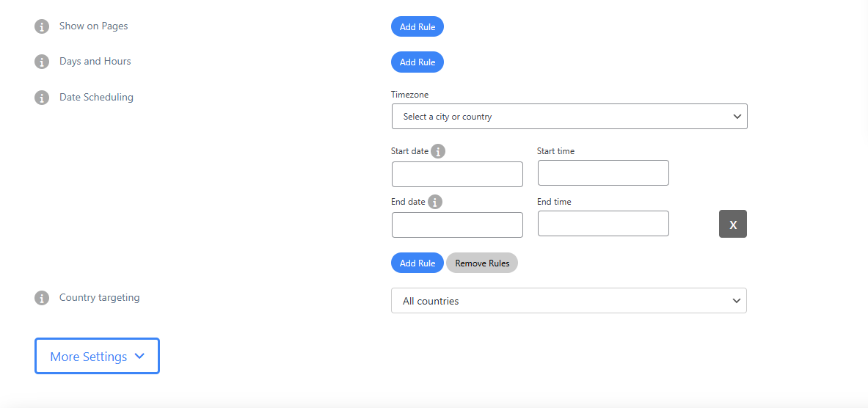Focus the End time field
Screen dimensions: 868x408
603,224
